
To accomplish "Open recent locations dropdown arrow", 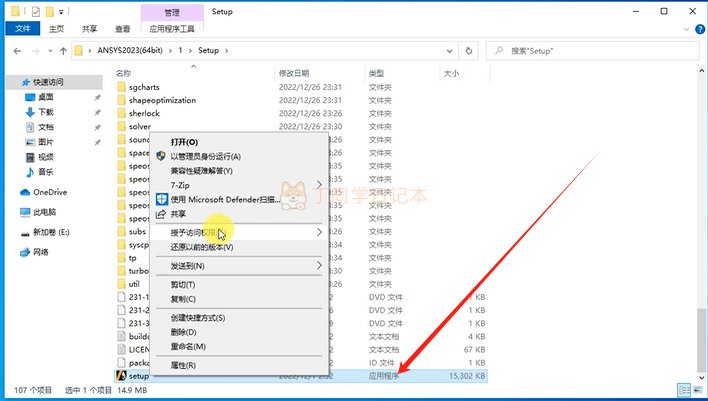I will point(50,51).
